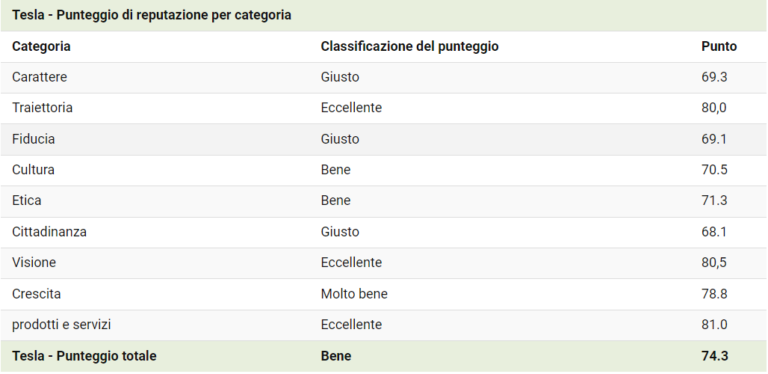
Task: Select the Cittadinanza category cell
Action: point(49,232)
